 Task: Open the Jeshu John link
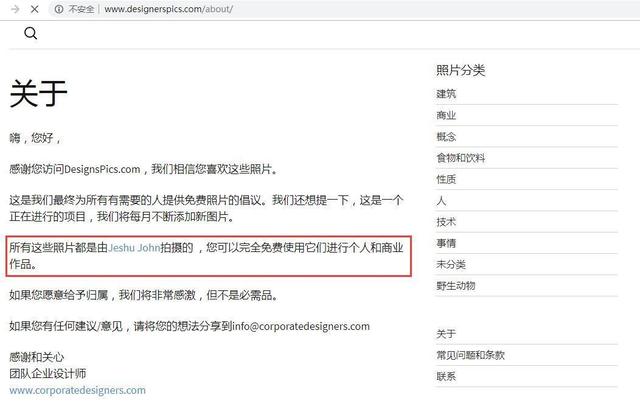click(134, 248)
